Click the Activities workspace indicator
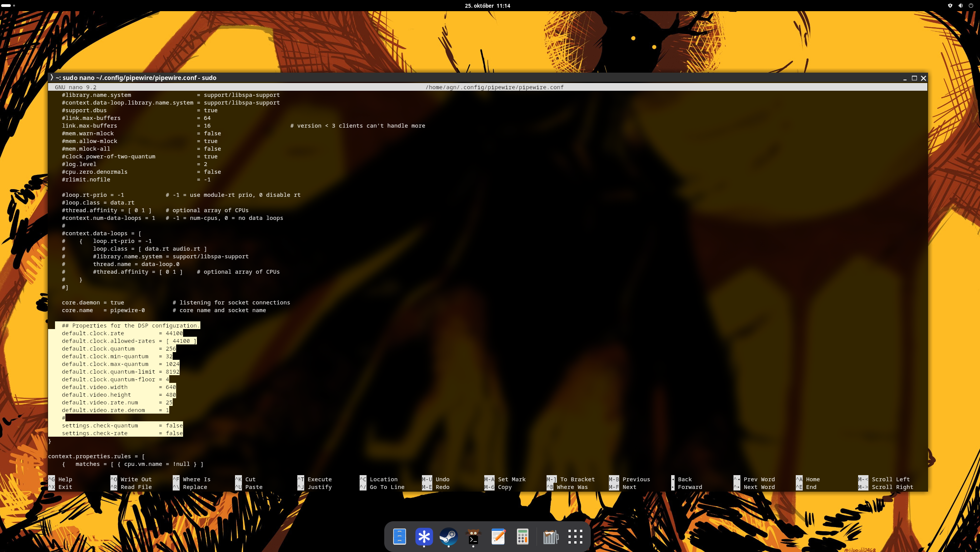The image size is (980, 552). pos(8,5)
